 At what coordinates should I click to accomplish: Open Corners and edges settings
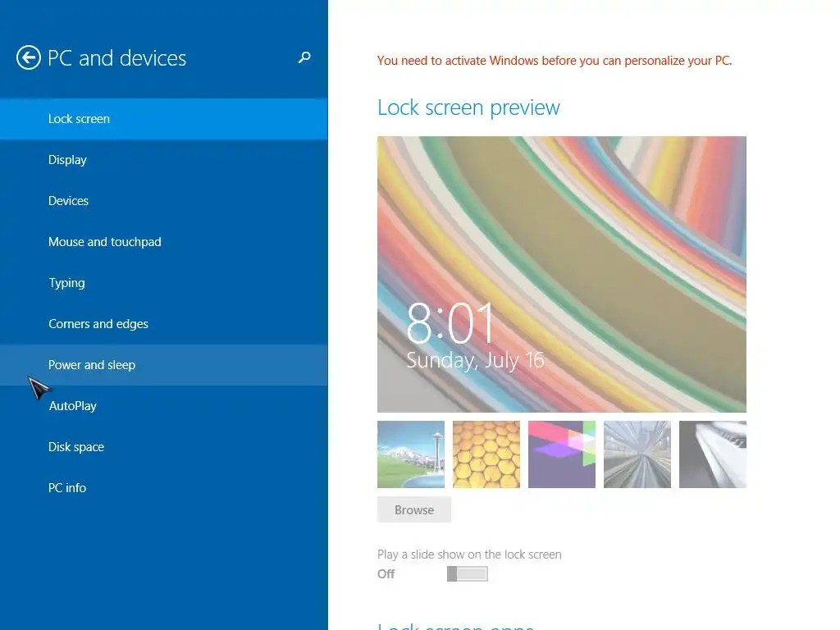point(164,324)
